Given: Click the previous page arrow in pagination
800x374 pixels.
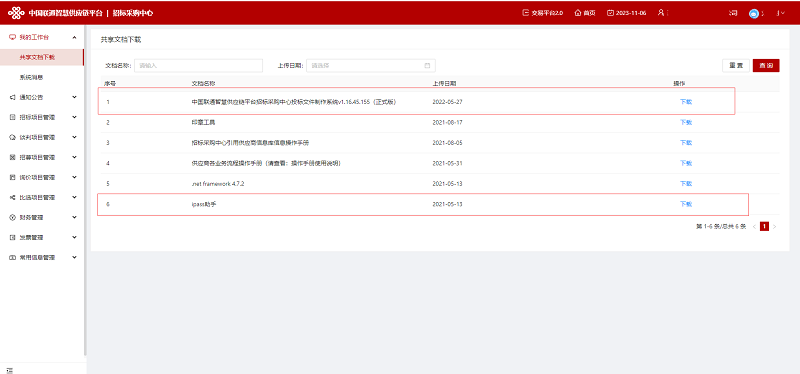Looking at the screenshot, I should click(x=754, y=226).
